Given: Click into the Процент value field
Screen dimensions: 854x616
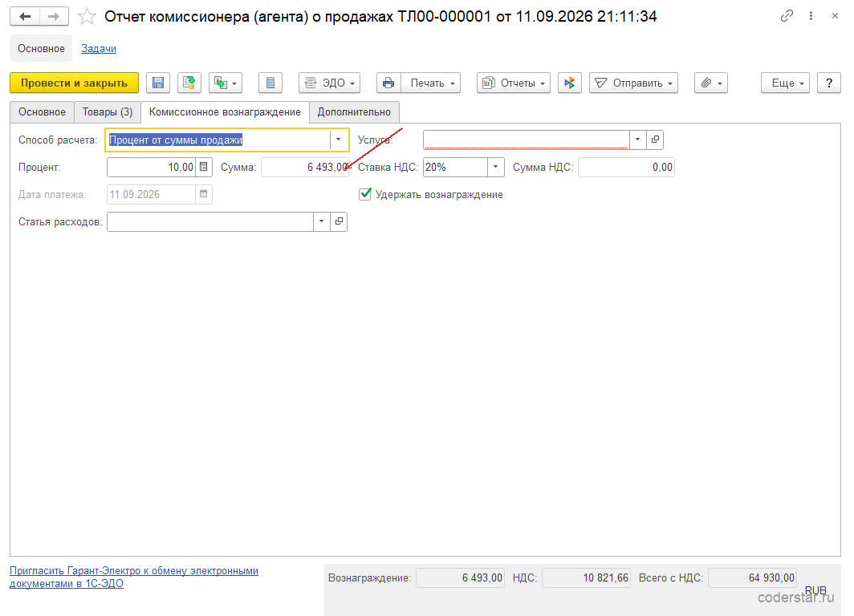Looking at the screenshot, I should (152, 167).
